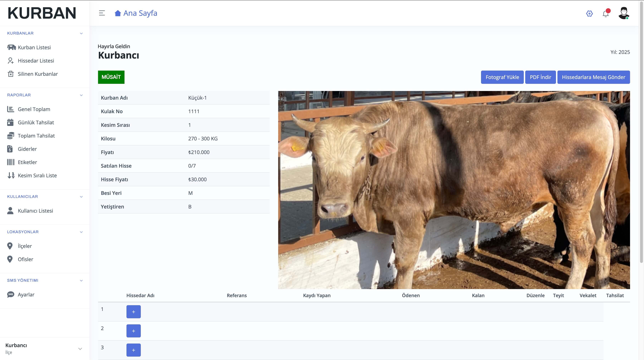
Task: Click the chart icon for Genel Toplam
Action: (11, 109)
